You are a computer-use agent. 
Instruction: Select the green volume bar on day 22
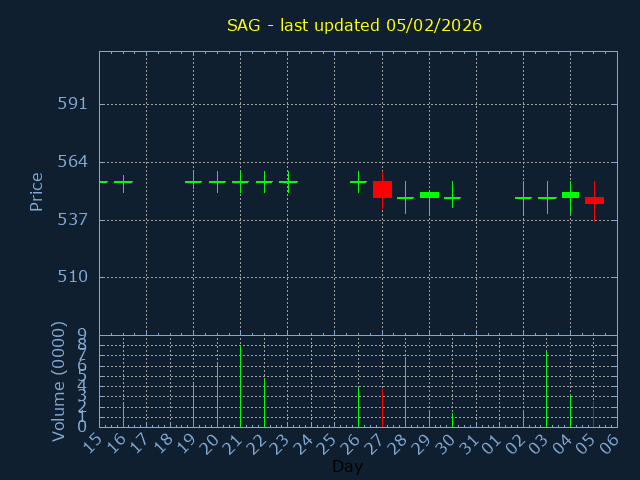(264, 401)
